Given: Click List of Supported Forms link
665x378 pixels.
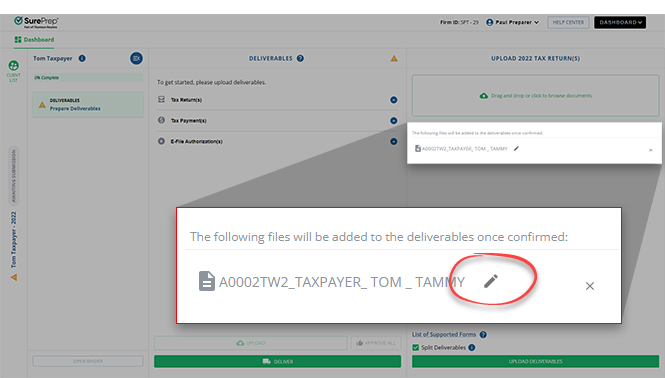Looking at the screenshot, I should [x=444, y=335].
